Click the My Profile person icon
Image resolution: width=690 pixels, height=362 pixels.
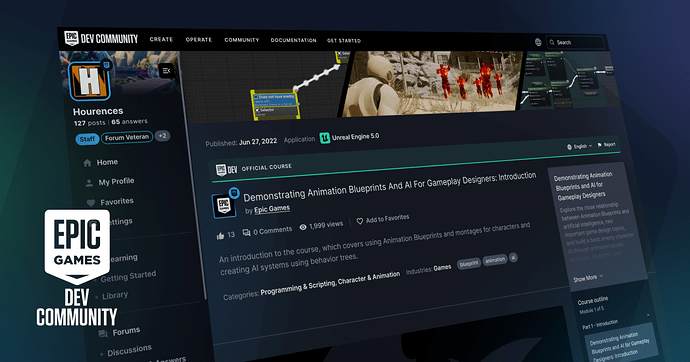[89, 183]
